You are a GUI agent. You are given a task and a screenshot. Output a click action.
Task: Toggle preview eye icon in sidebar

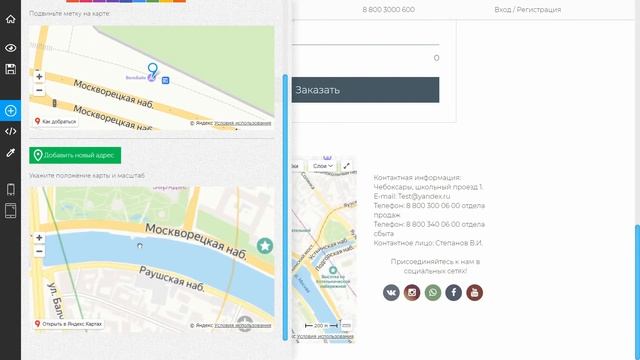(x=11, y=48)
